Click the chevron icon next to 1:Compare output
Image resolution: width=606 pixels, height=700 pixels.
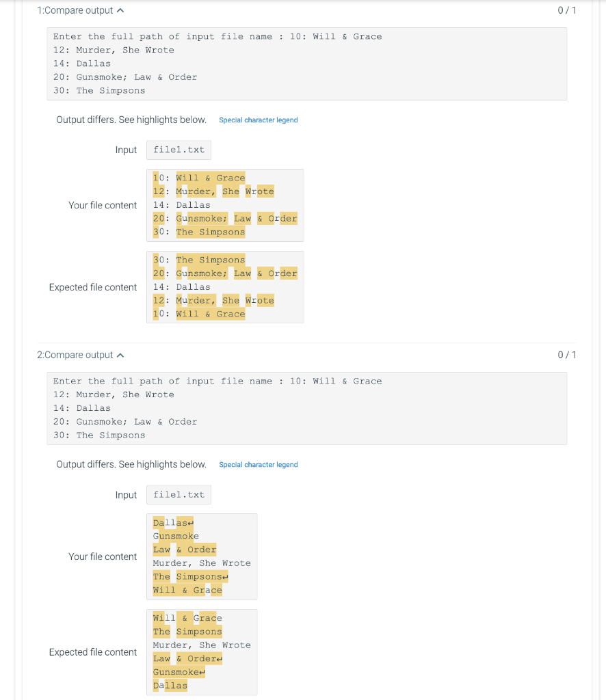tap(120, 10)
